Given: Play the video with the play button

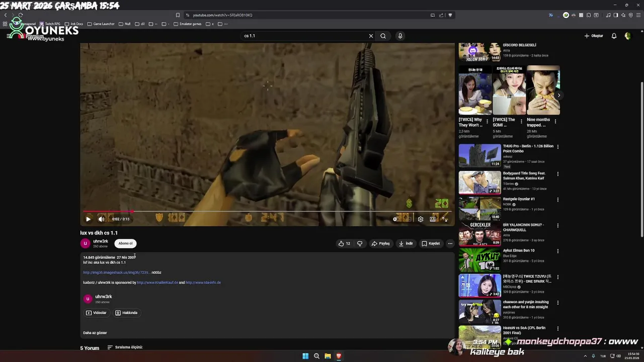Looking at the screenshot, I should (88, 219).
